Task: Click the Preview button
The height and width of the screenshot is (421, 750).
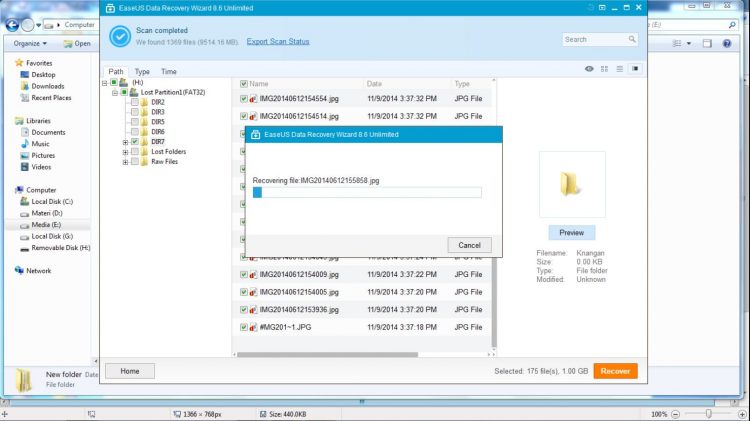Action: pyautogui.click(x=572, y=233)
